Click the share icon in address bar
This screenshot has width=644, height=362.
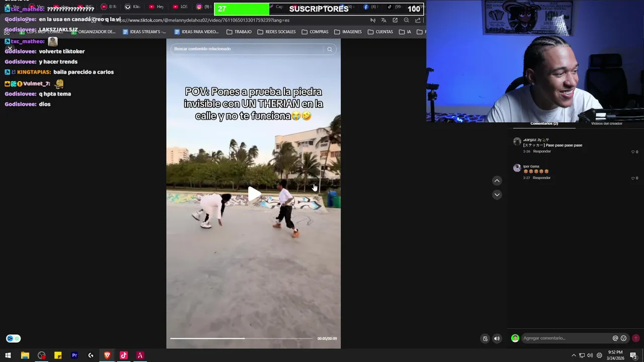click(418, 20)
